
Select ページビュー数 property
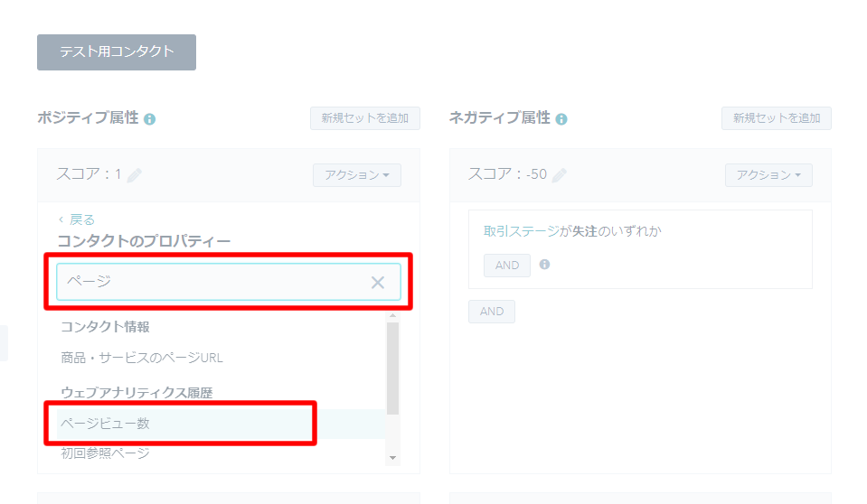coord(221,424)
